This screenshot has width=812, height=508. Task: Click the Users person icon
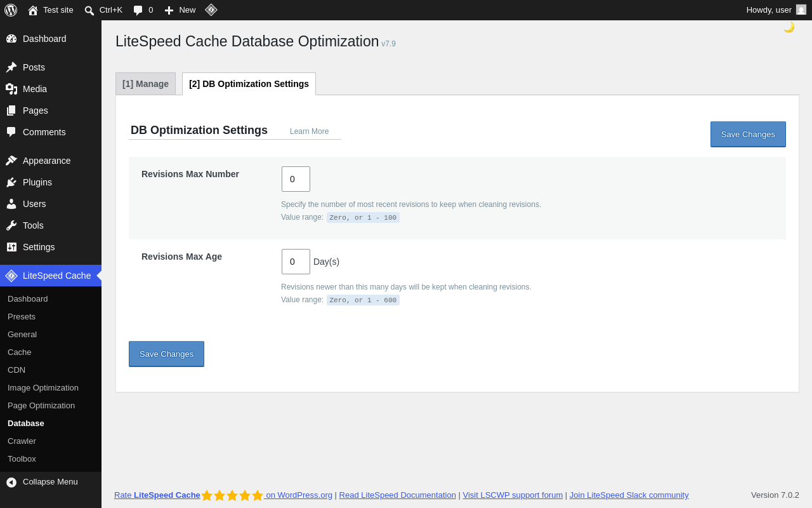[x=11, y=204]
